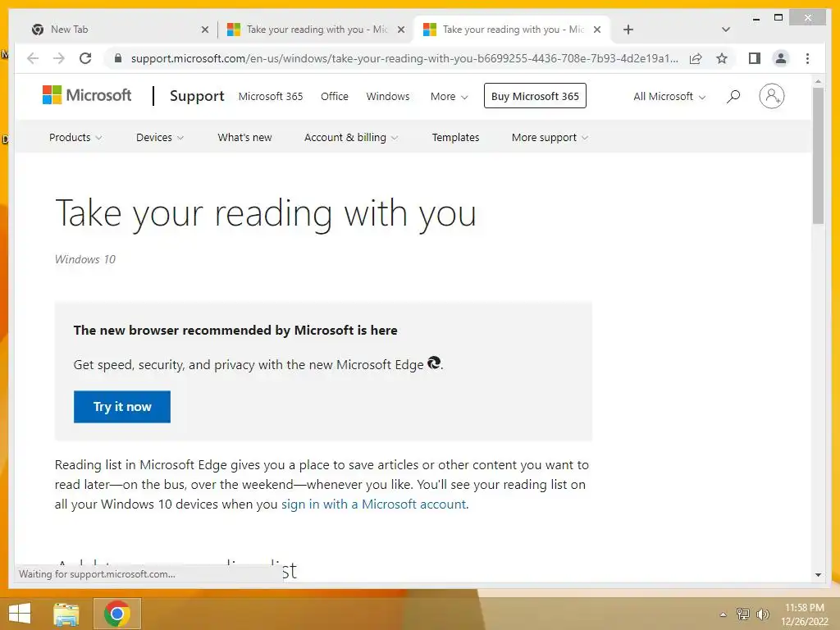The height and width of the screenshot is (630, 840).
Task: Expand the More menu in header
Action: pyautogui.click(x=449, y=97)
